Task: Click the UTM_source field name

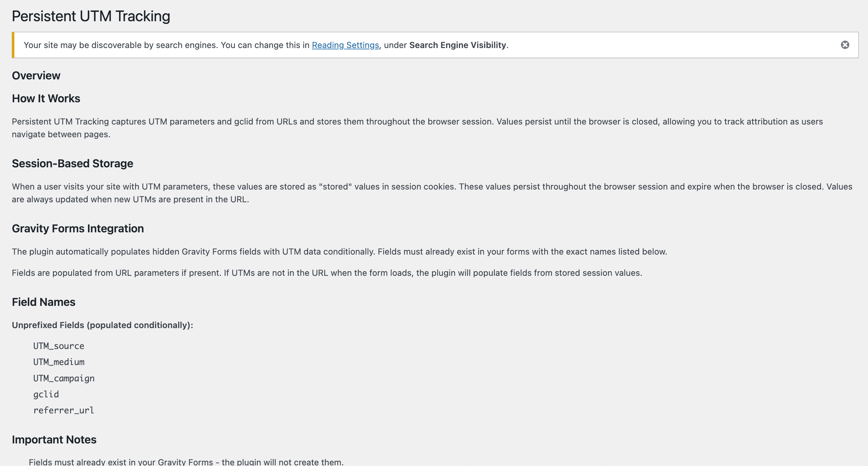Action: (59, 346)
